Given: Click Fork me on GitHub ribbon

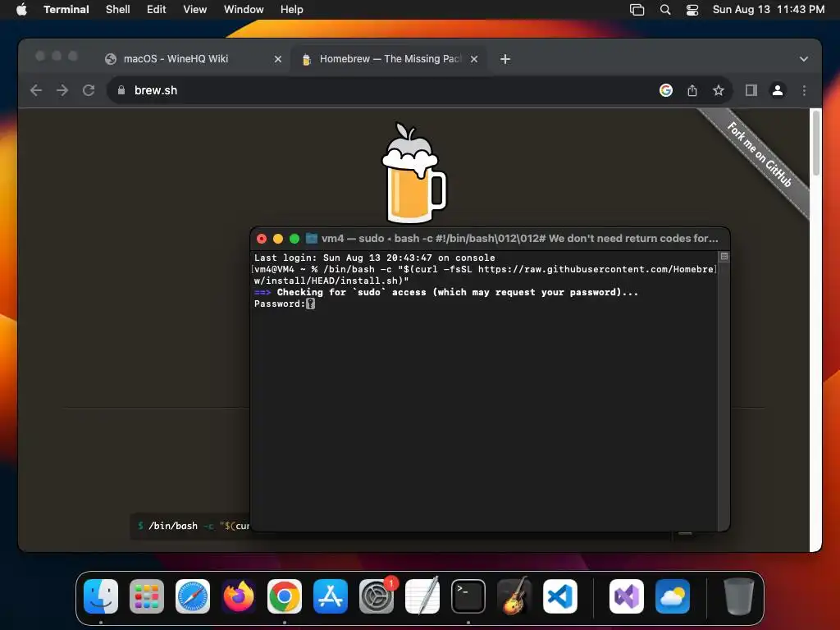Looking at the screenshot, I should click(759, 155).
